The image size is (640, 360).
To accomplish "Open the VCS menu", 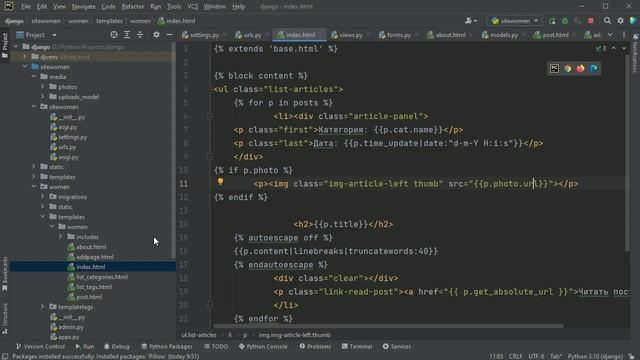I will [x=192, y=7].
